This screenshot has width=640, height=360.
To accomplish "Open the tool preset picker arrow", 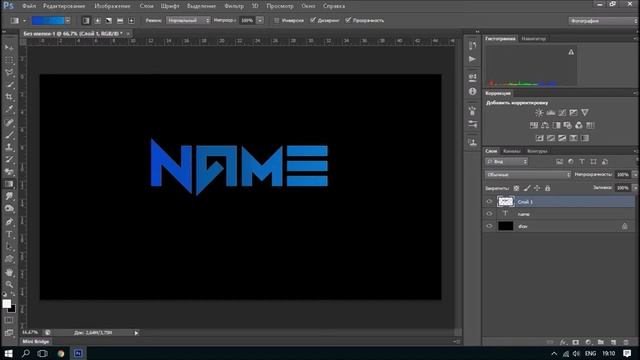I will 24,20.
